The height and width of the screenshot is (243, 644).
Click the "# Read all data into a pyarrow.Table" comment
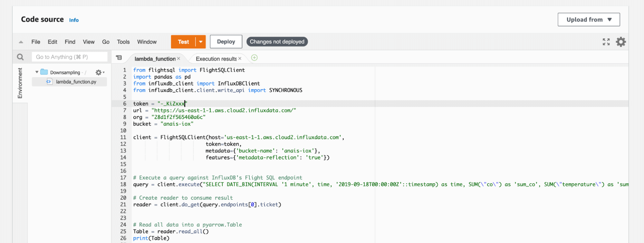click(x=187, y=225)
